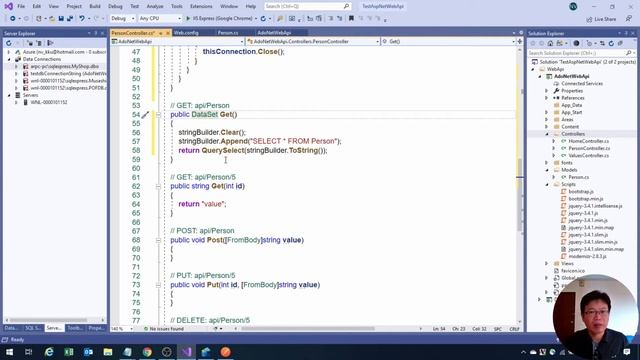Open the Extensions menu

[201, 7]
